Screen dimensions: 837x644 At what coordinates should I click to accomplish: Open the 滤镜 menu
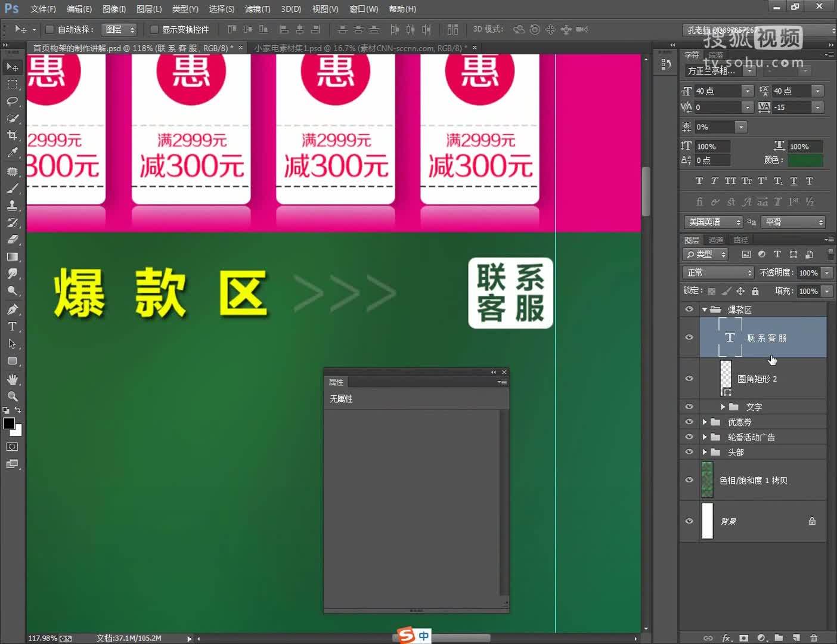257,9
